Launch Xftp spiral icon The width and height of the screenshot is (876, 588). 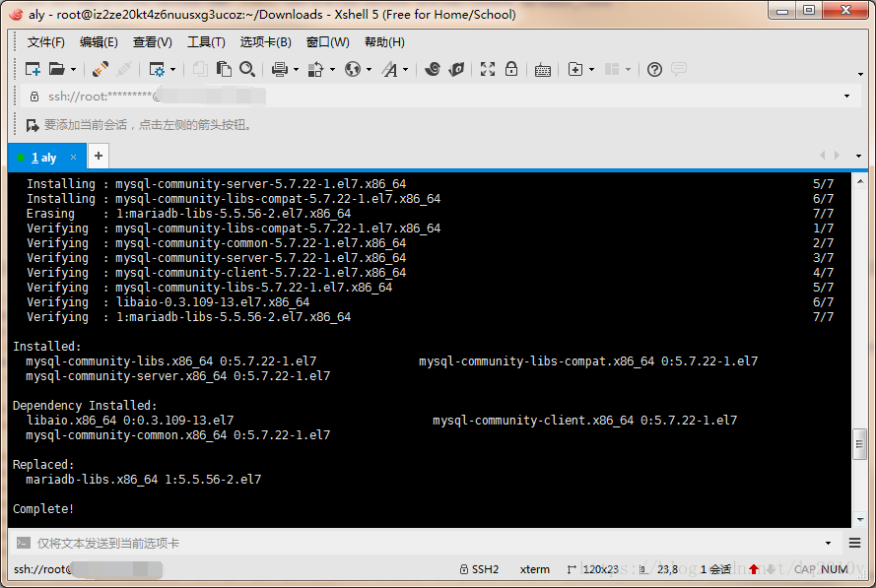433,69
